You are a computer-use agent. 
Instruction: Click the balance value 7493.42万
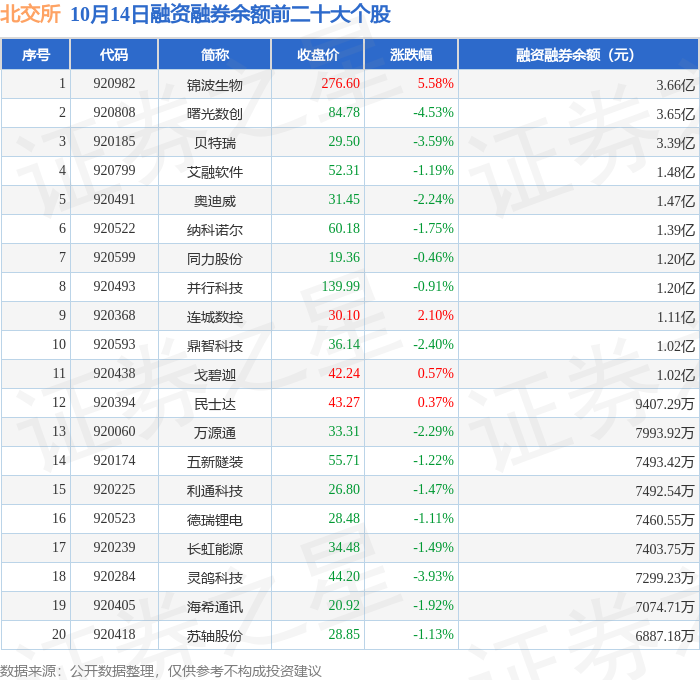coord(665,462)
